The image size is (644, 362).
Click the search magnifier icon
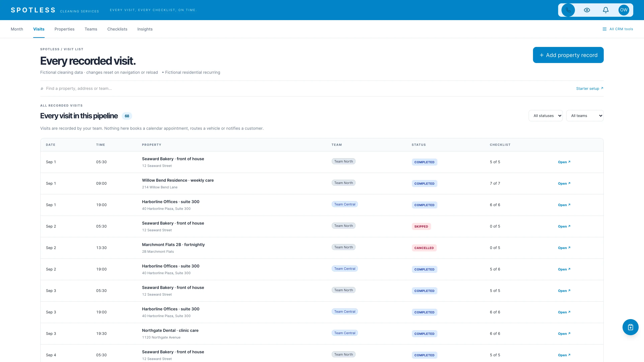42,88
